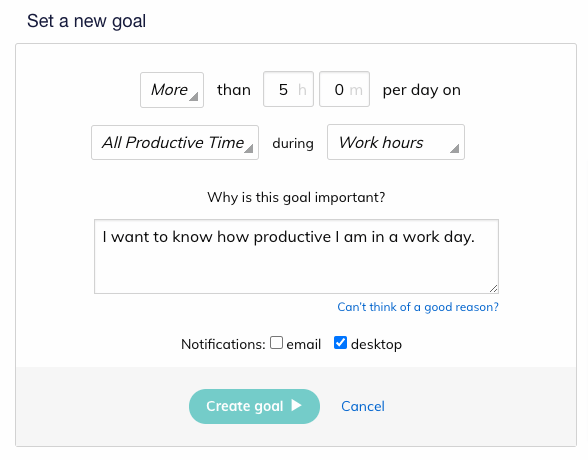Expand the Work hours dropdown
The image size is (588, 460).
coord(396,142)
